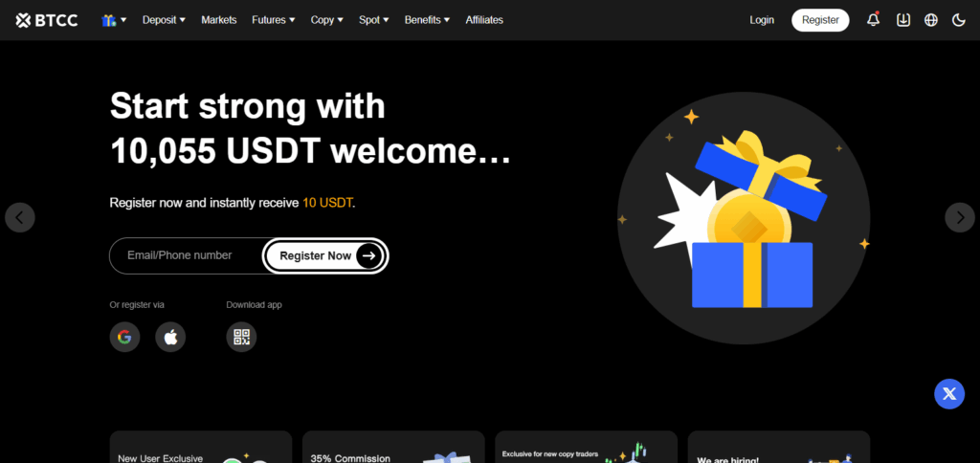
Task: Click the '10 USDT' highlighted text
Action: pyautogui.click(x=327, y=203)
